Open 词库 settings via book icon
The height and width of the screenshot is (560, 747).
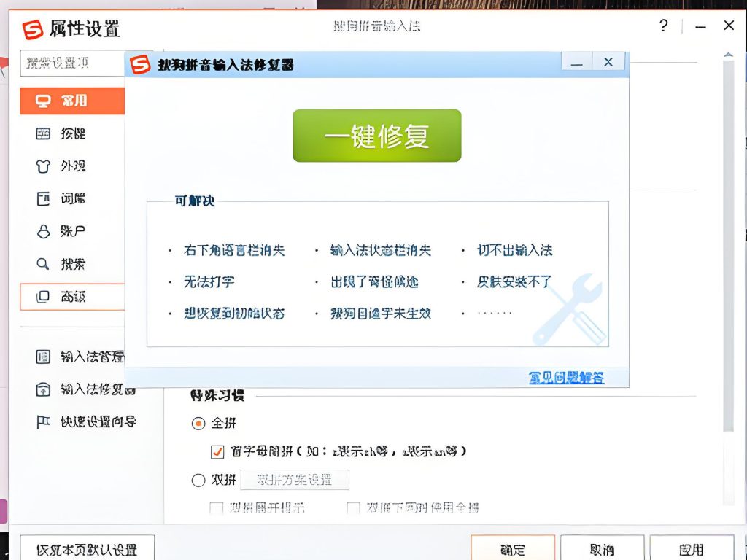point(44,198)
